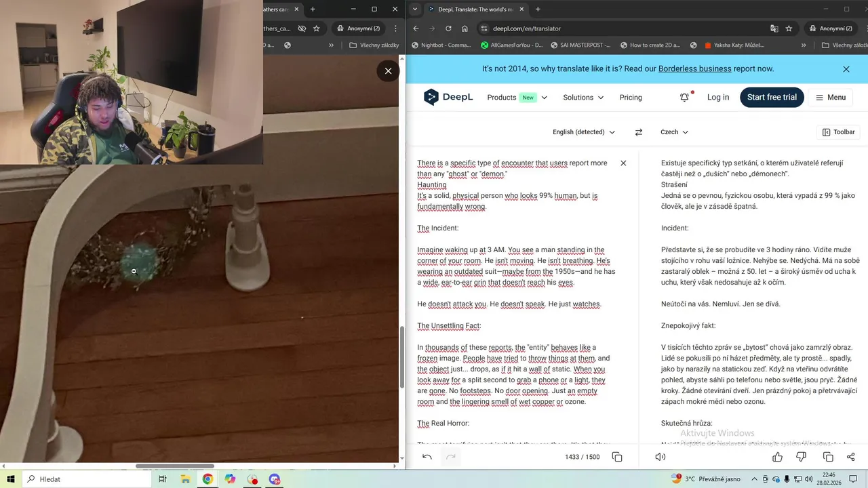Bookmark the DeepL page with star
The height and width of the screenshot is (488, 868).
pos(789,28)
